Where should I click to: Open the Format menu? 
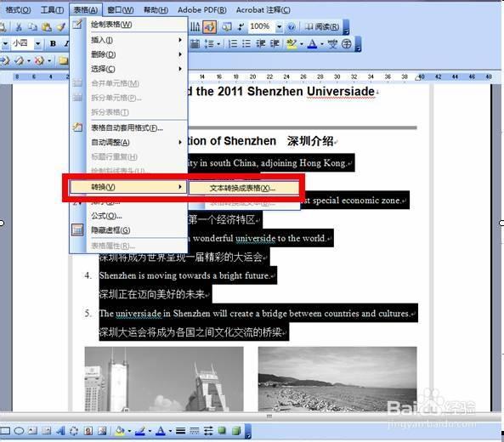coord(18,10)
